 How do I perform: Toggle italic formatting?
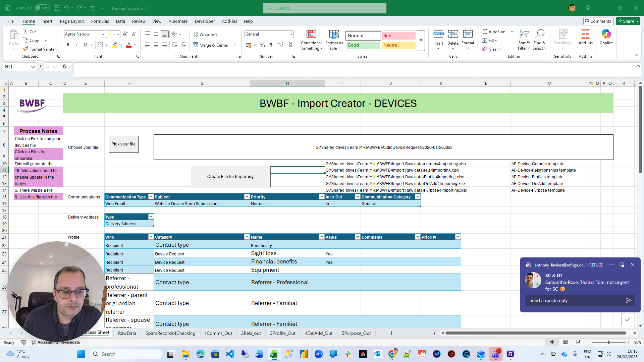(x=77, y=45)
